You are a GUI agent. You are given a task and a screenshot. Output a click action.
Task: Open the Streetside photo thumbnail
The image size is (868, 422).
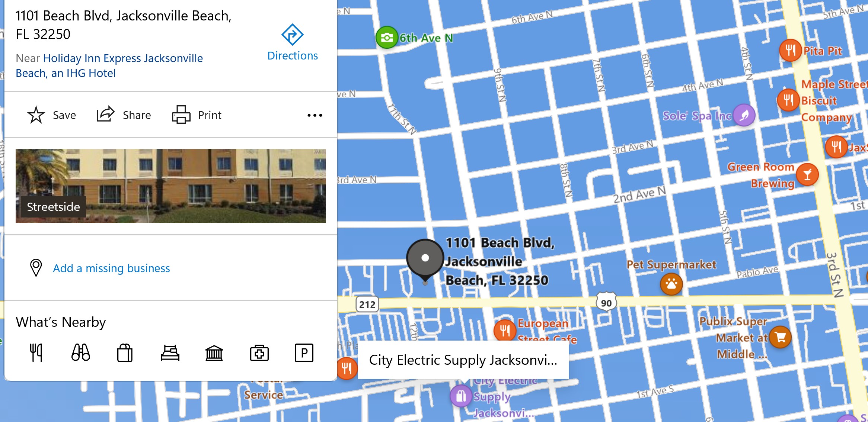171,186
